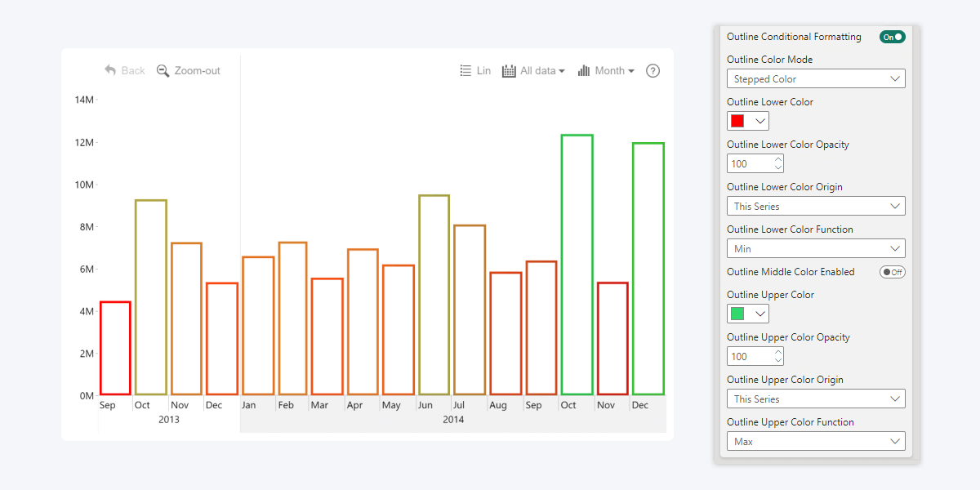Open the Outline Color Mode dropdown
This screenshot has width=980, height=490.
(815, 78)
